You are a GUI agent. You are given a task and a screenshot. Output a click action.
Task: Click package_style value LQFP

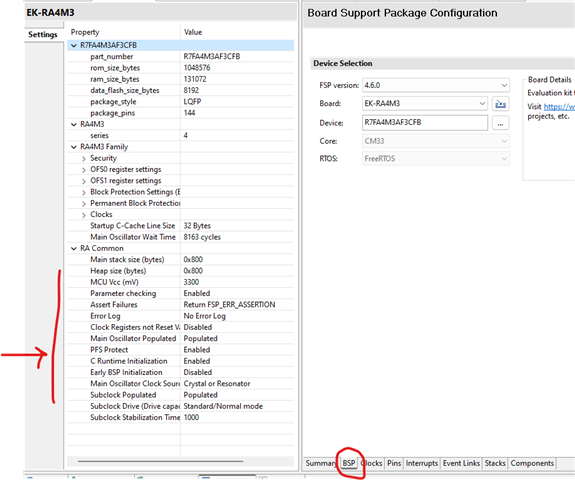192,102
